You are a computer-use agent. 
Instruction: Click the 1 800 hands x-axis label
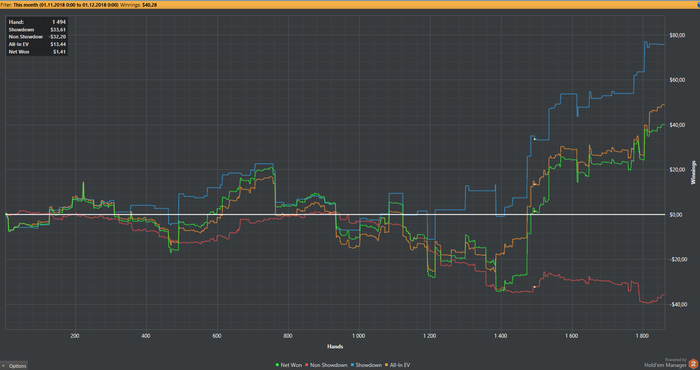click(642, 336)
